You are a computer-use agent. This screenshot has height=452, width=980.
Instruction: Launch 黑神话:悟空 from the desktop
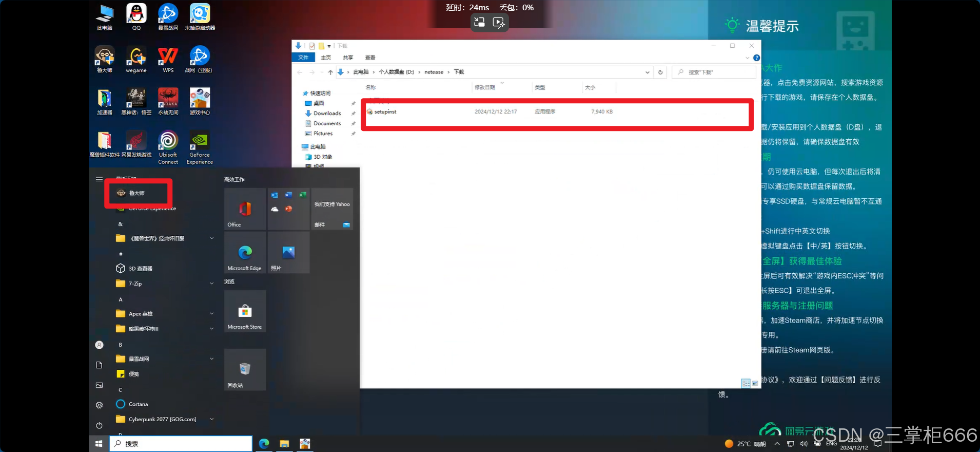pos(136,101)
